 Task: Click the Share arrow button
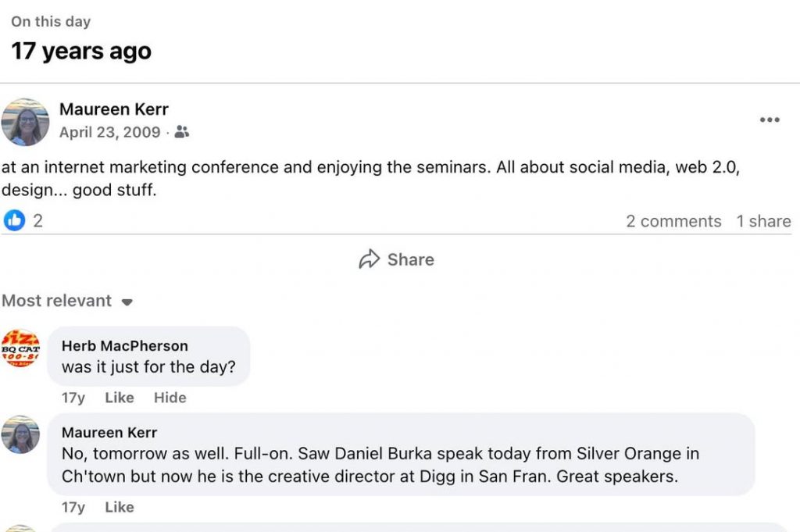point(396,259)
